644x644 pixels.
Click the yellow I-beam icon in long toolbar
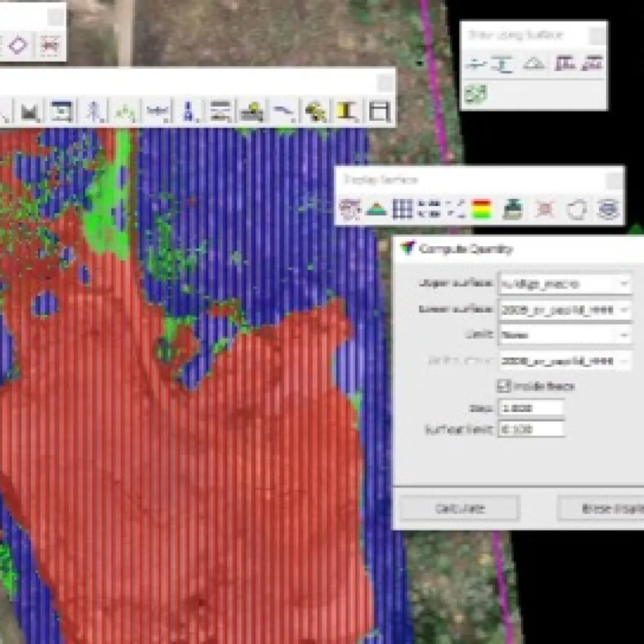click(348, 111)
